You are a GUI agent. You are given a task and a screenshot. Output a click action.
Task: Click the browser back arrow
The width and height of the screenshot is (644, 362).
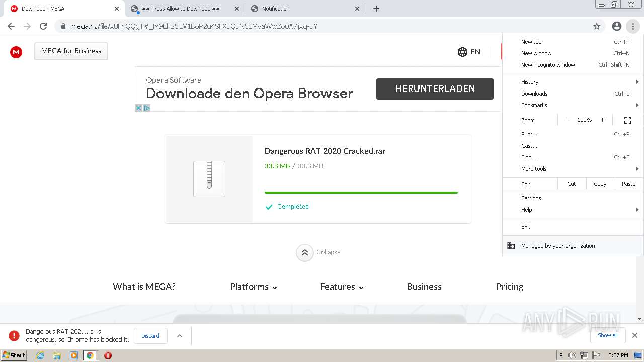tap(11, 26)
